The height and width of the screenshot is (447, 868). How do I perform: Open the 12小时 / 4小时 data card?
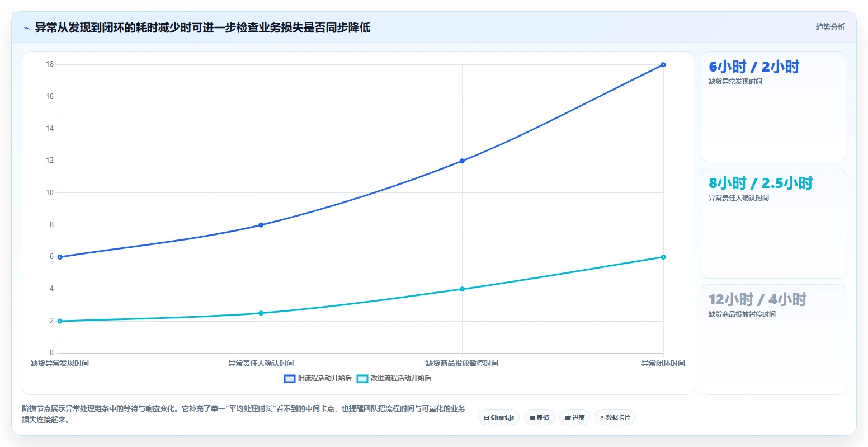pyautogui.click(x=773, y=340)
